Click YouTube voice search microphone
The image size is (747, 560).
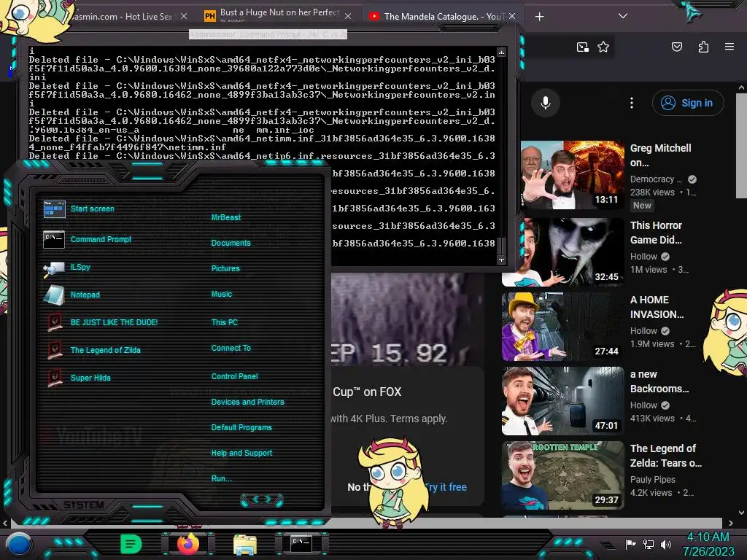[546, 103]
